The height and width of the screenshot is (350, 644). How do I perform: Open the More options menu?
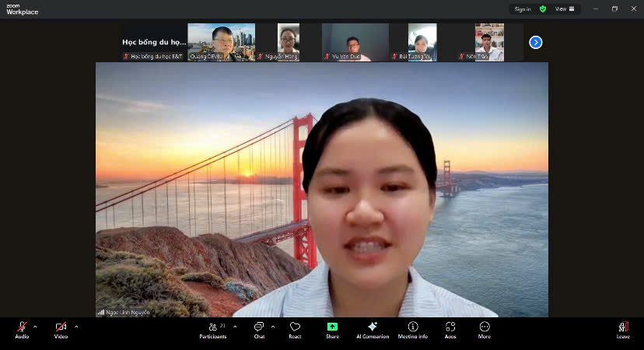(485, 328)
